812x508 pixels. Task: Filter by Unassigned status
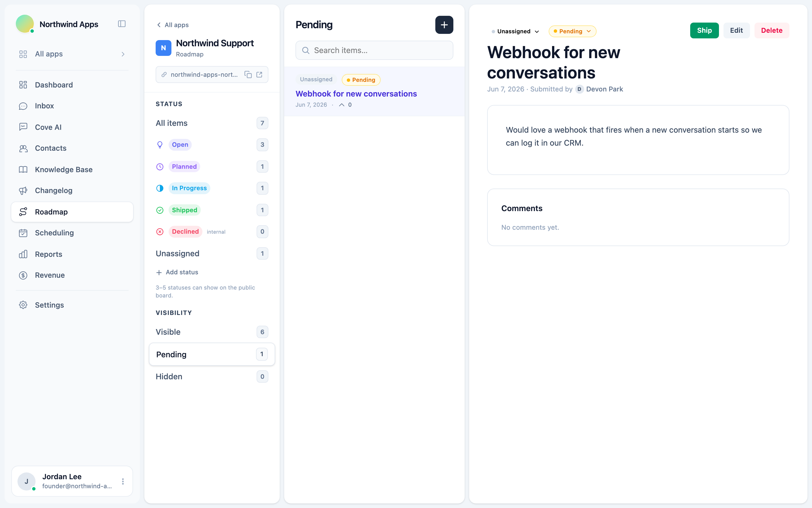point(212,254)
